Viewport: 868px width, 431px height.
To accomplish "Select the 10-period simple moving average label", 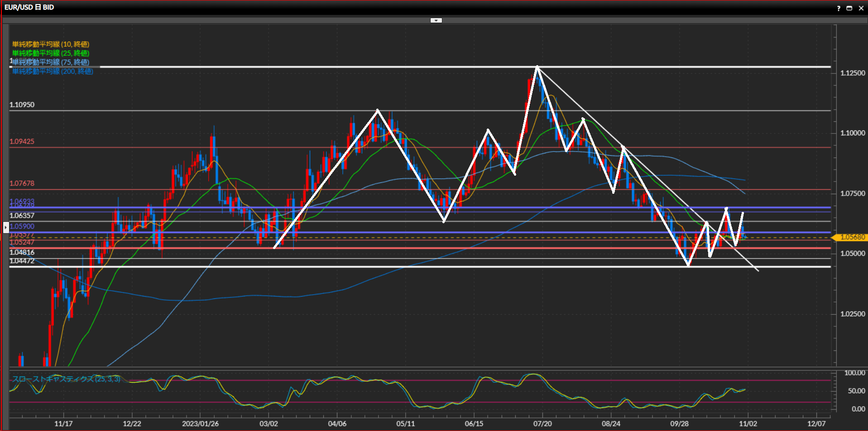I will 50,44.
